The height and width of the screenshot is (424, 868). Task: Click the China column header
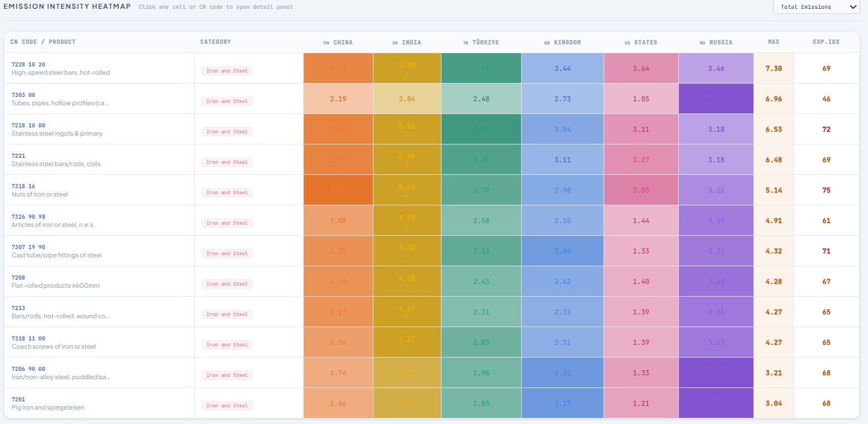tap(338, 43)
